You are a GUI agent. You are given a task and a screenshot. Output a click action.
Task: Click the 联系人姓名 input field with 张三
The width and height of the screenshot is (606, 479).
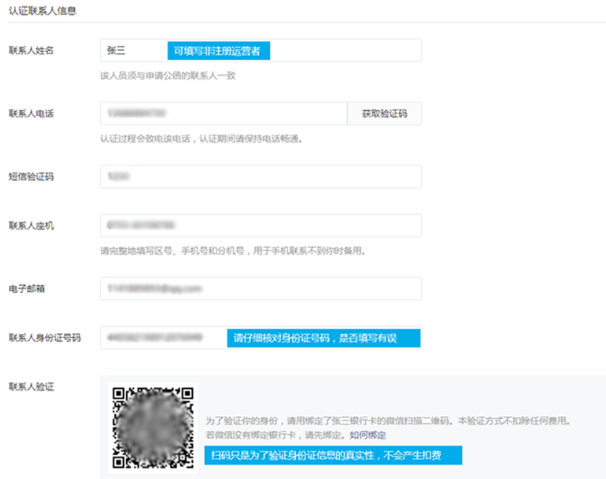pos(261,50)
